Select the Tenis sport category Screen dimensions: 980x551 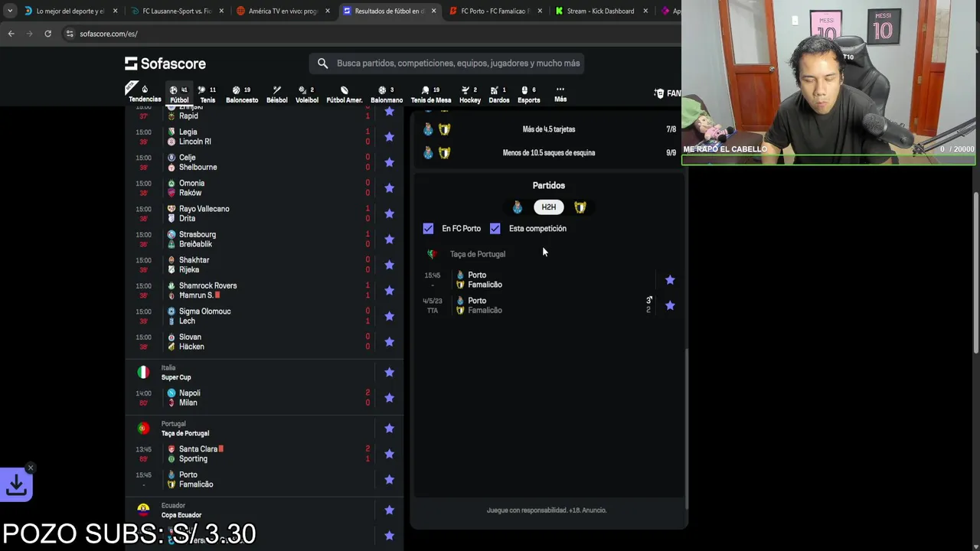coord(207,93)
